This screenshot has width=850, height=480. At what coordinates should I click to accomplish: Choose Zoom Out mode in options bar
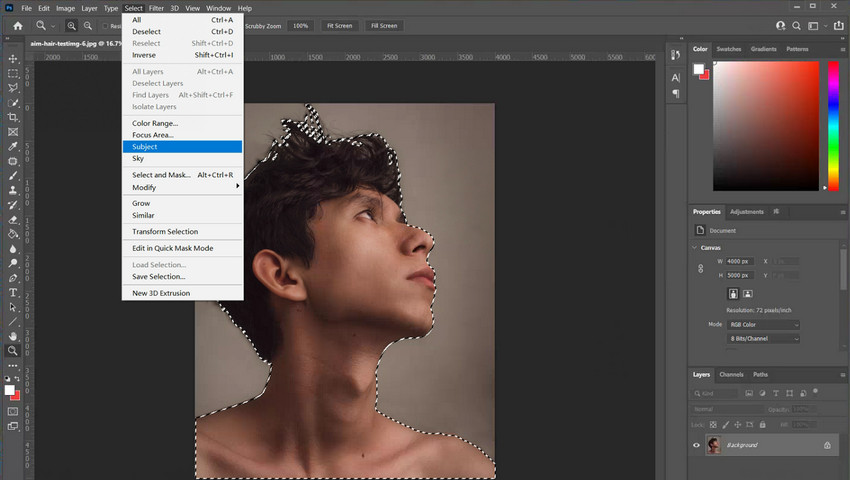[x=87, y=25]
